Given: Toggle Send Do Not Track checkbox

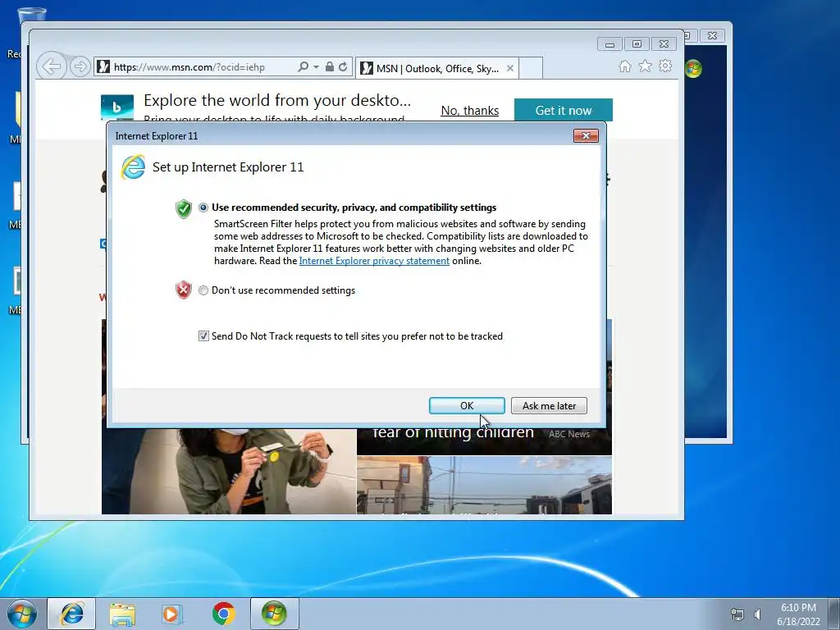Looking at the screenshot, I should (x=203, y=336).
